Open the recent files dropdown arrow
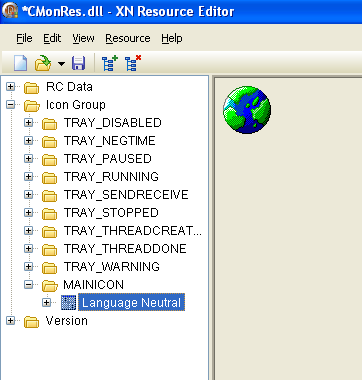The width and height of the screenshot is (362, 380). (61, 63)
